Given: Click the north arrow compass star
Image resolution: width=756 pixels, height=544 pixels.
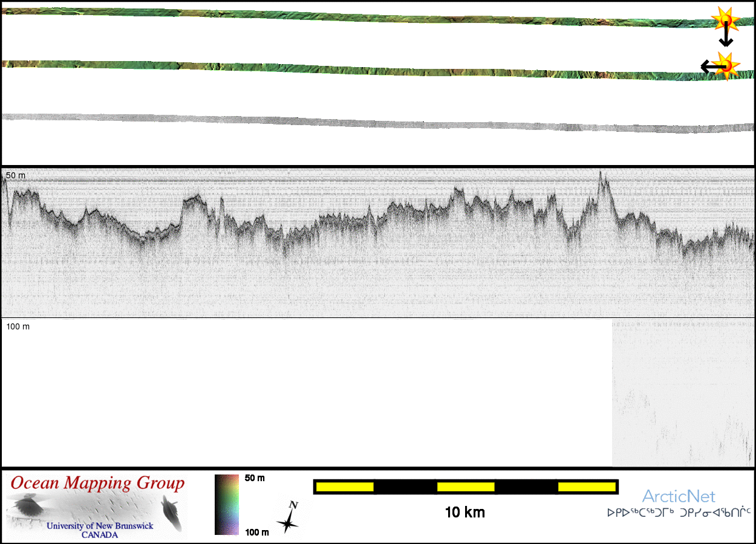Looking at the screenshot, I should pyautogui.click(x=288, y=519).
